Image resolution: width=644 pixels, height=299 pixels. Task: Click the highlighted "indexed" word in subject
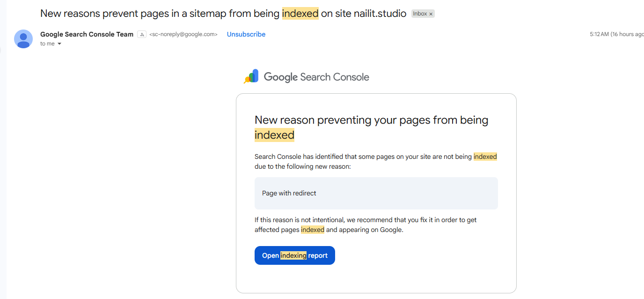click(x=300, y=14)
